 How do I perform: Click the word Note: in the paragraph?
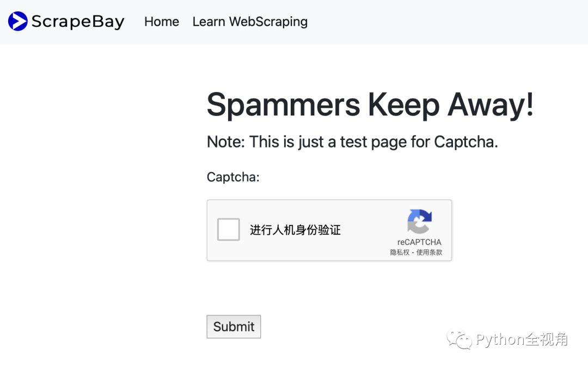point(226,142)
